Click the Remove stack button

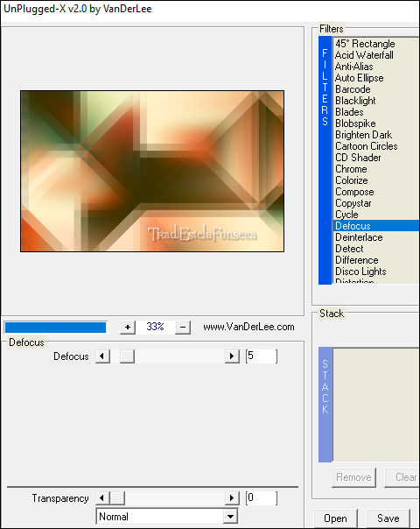(353, 477)
